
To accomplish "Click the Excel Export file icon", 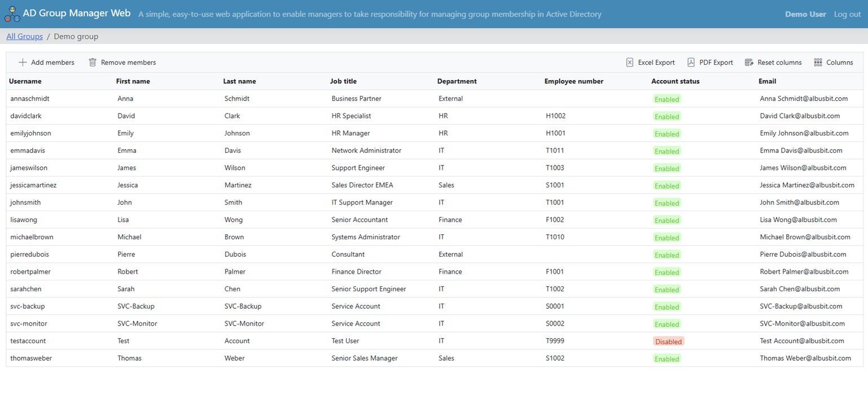I will [630, 63].
